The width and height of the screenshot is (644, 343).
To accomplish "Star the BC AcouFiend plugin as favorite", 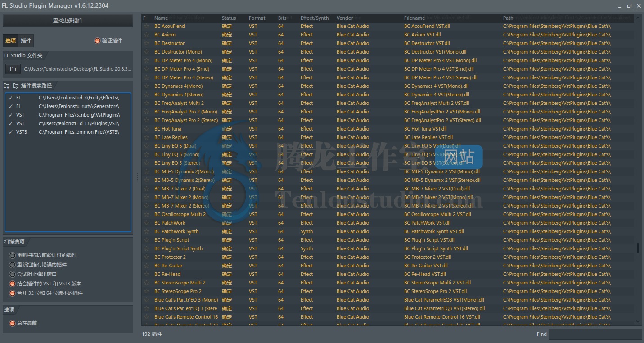I will point(146,26).
